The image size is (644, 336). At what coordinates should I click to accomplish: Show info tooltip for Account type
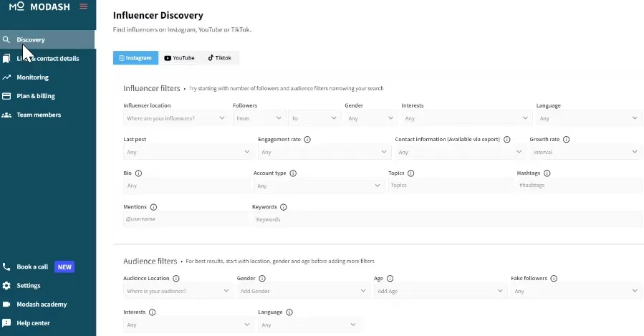[293, 173]
